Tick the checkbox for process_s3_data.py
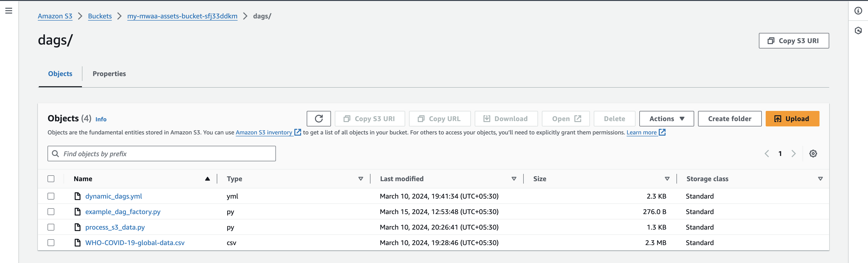Screen dimensions: 868x263 (x=51, y=227)
